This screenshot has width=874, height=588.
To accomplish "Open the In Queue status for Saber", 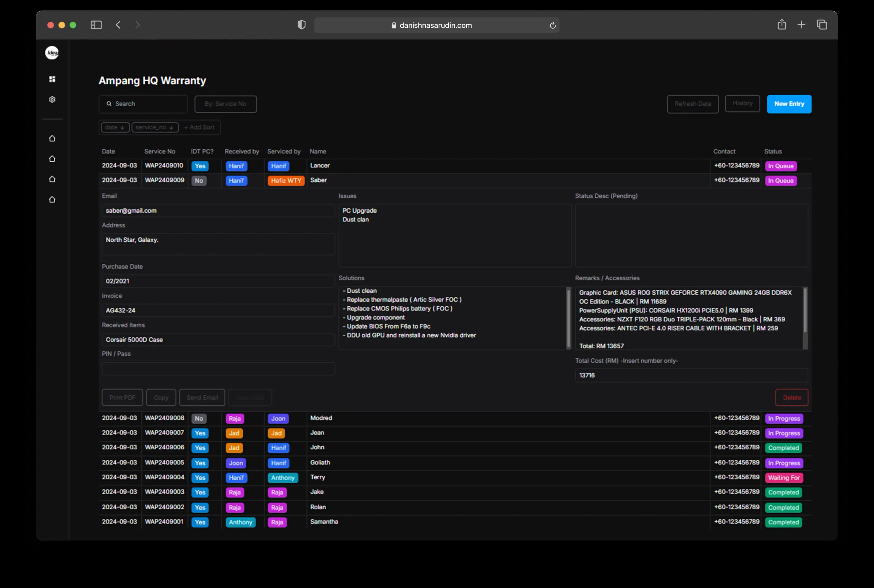I will [x=781, y=181].
